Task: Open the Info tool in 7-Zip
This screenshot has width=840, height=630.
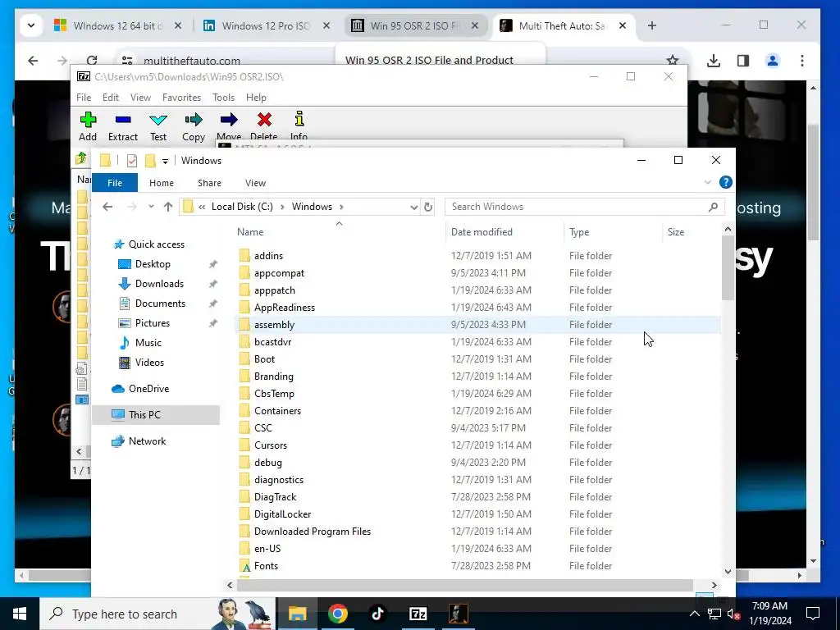Action: click(299, 126)
